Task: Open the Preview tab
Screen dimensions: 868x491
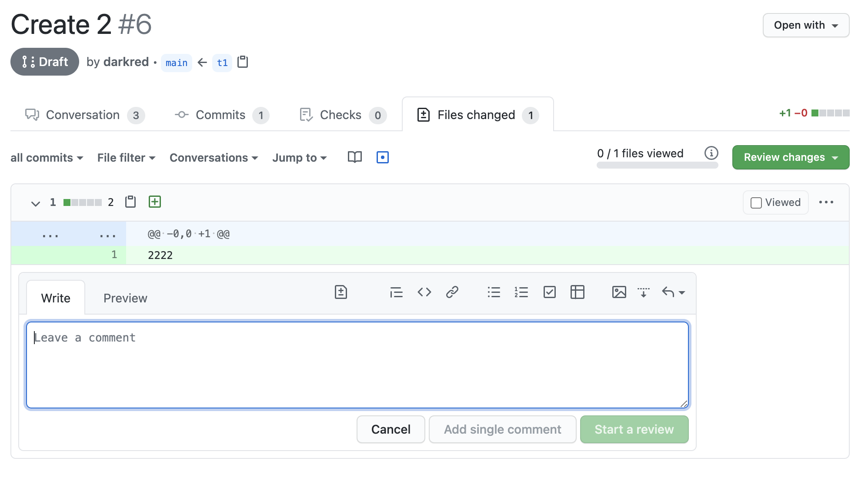Action: pos(125,298)
